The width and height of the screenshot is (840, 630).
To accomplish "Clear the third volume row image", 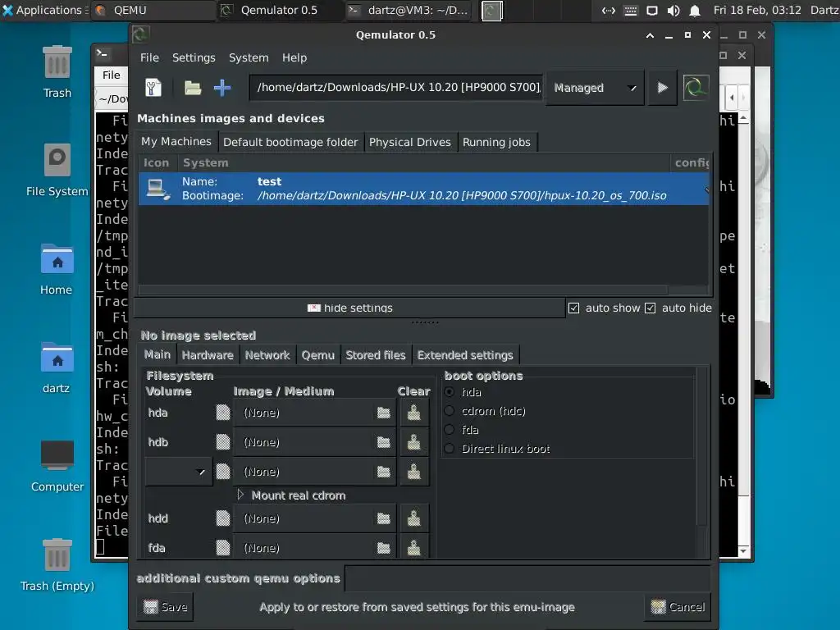I will point(413,472).
